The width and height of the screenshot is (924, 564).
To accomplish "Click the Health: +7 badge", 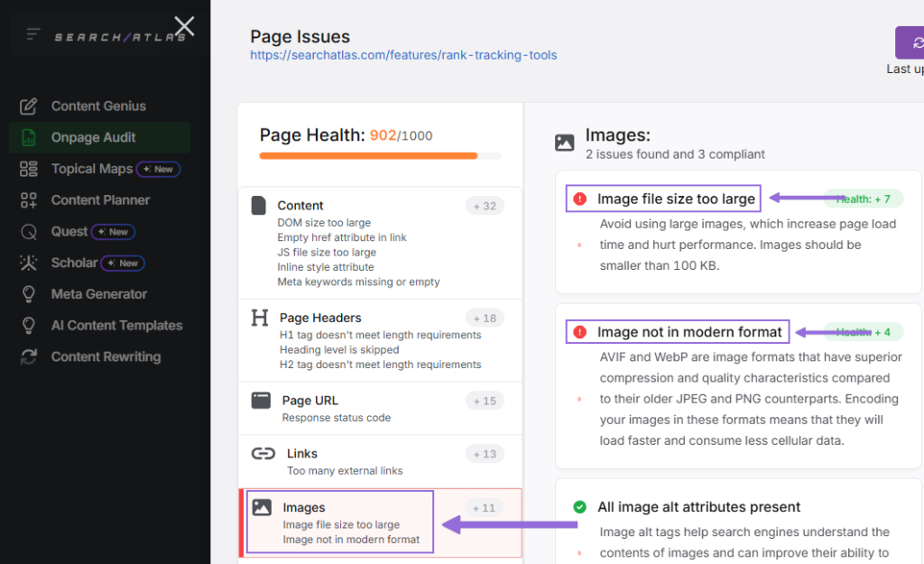I will coord(863,199).
